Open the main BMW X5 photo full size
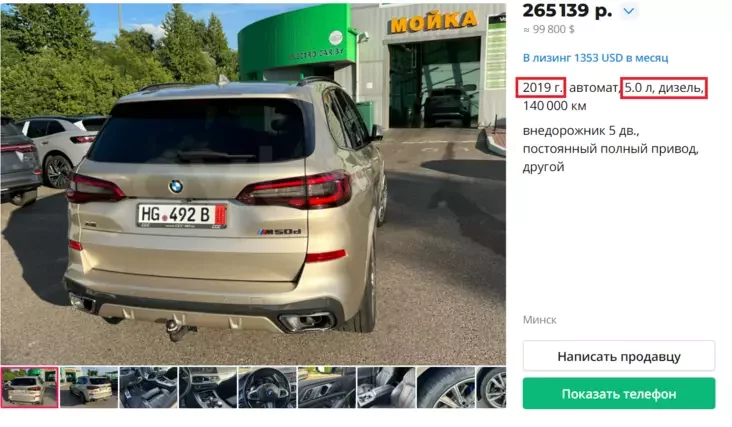 click(253, 184)
